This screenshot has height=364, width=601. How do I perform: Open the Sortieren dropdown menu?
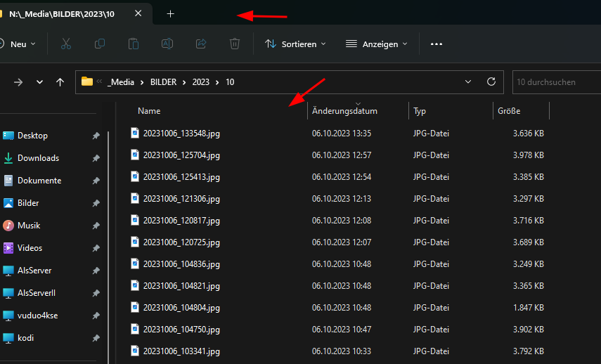(x=295, y=44)
